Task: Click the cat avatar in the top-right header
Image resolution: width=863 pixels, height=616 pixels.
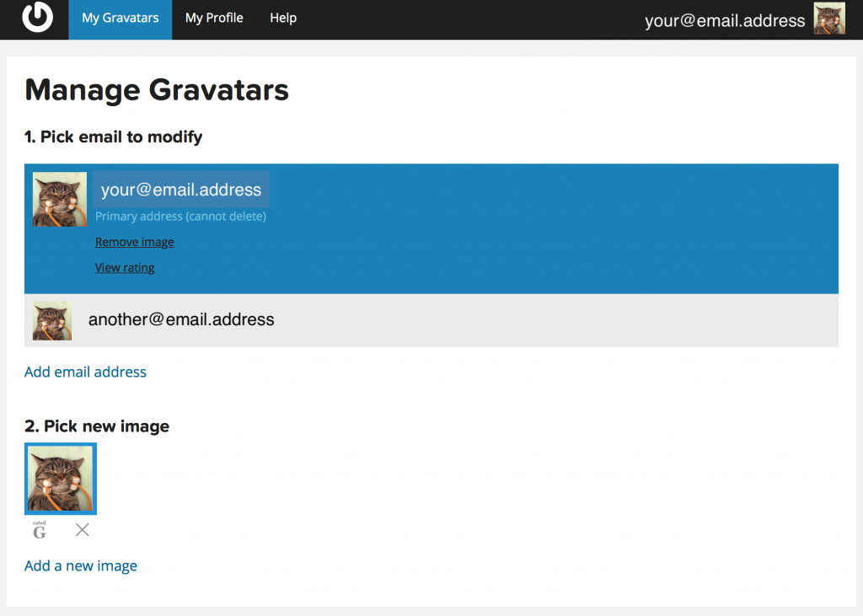Action: click(829, 19)
